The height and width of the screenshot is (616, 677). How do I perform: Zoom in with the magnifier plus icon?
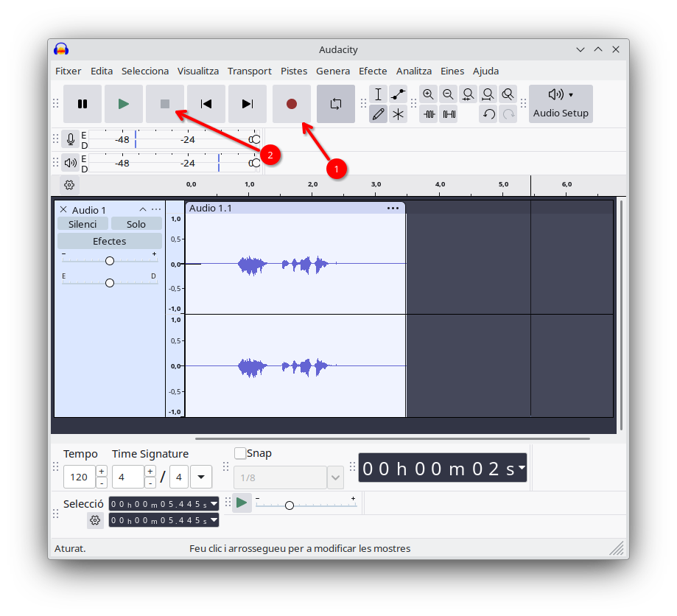pos(428,94)
